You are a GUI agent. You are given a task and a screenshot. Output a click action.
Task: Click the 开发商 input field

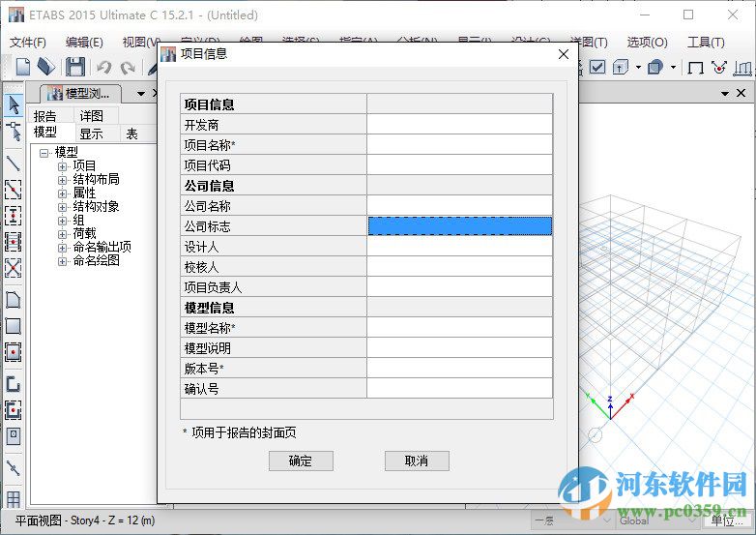click(459, 125)
